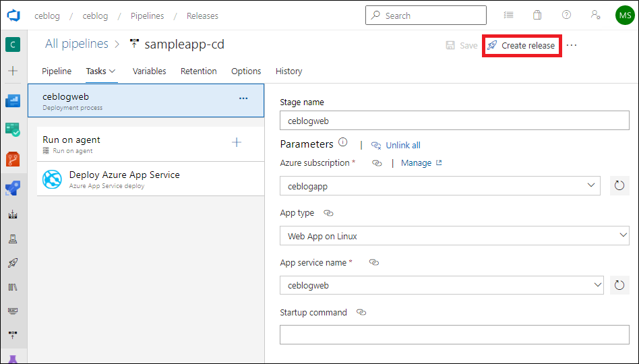Open the Releases breadcrumb in header
Screen dimensions: 639x364
pyautogui.click(x=202, y=16)
